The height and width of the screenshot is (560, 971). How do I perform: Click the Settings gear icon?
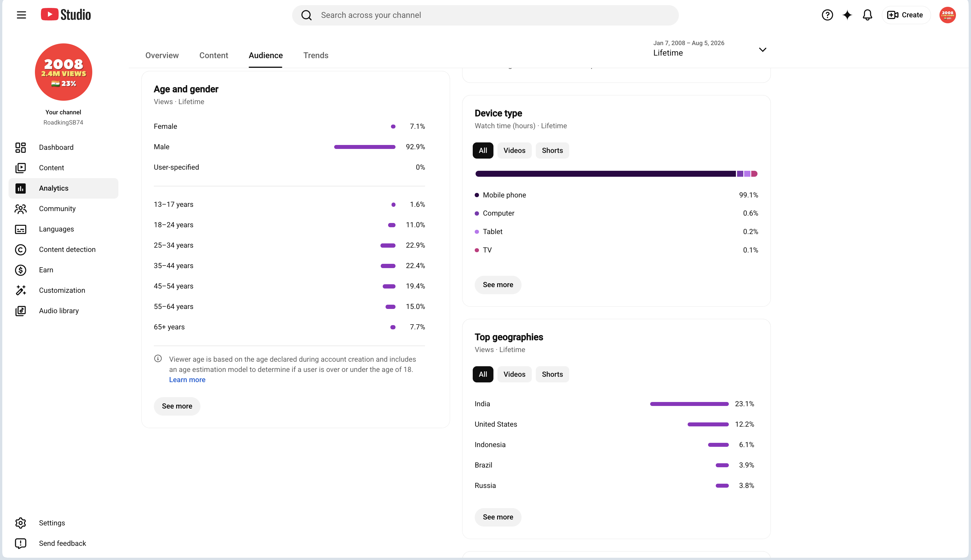[20, 523]
